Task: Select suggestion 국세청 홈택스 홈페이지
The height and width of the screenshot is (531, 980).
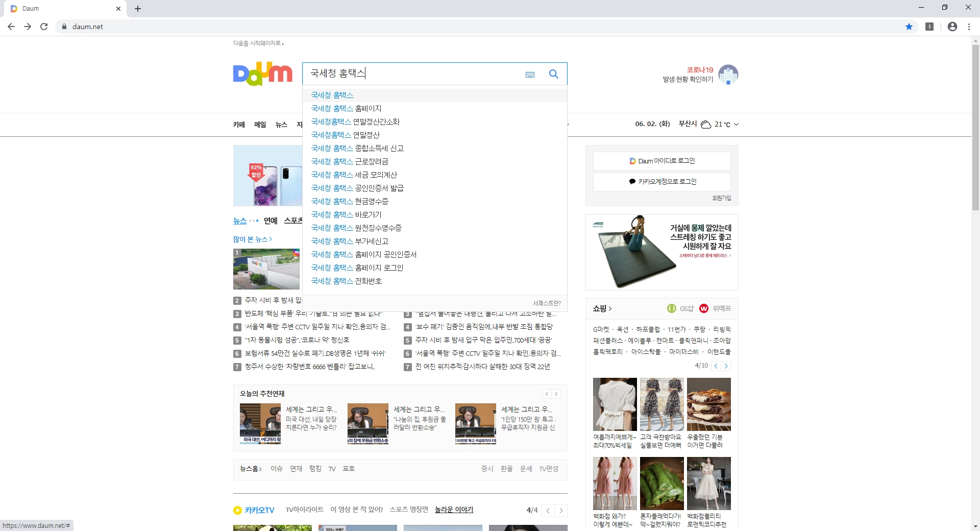Action: pos(434,109)
